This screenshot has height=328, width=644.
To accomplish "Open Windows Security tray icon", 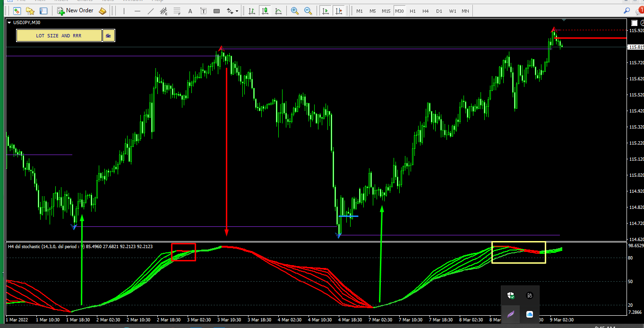I will point(511,295).
